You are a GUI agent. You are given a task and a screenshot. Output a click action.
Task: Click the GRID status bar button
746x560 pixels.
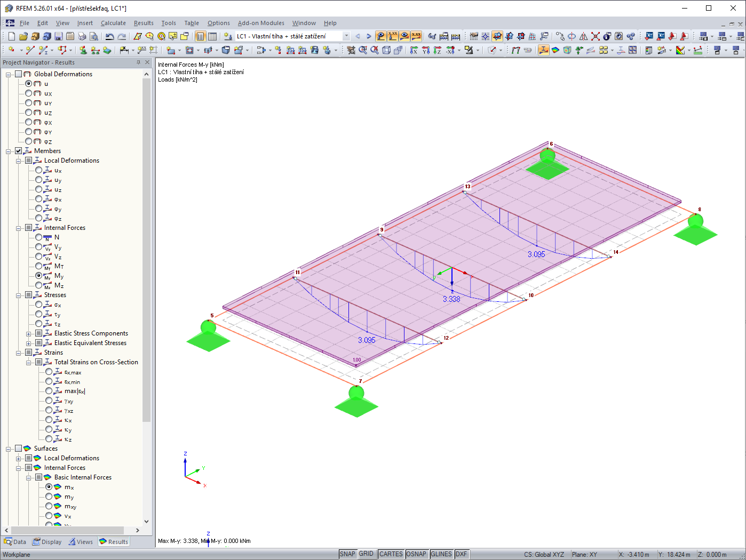click(367, 554)
